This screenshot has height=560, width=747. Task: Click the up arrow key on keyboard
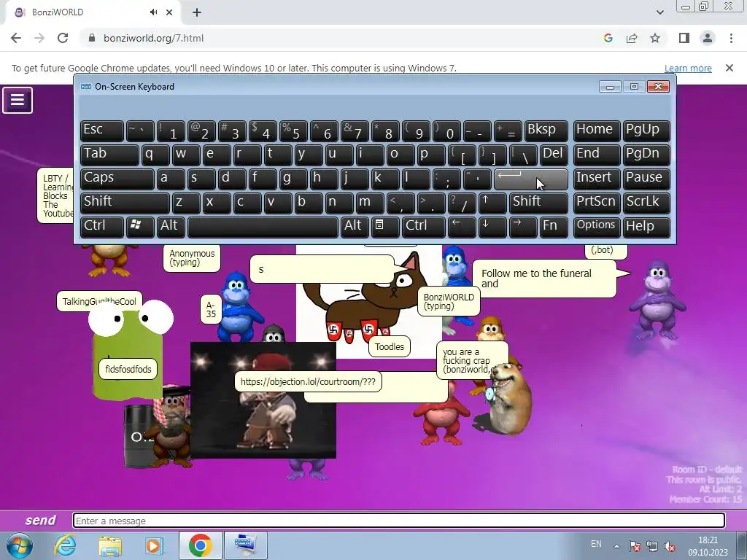[x=492, y=203]
